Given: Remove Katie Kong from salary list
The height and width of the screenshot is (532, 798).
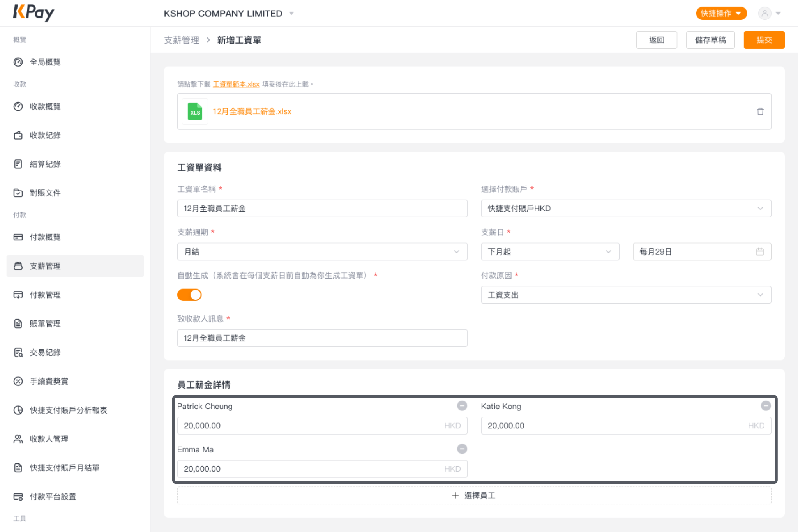Looking at the screenshot, I should pos(766,406).
